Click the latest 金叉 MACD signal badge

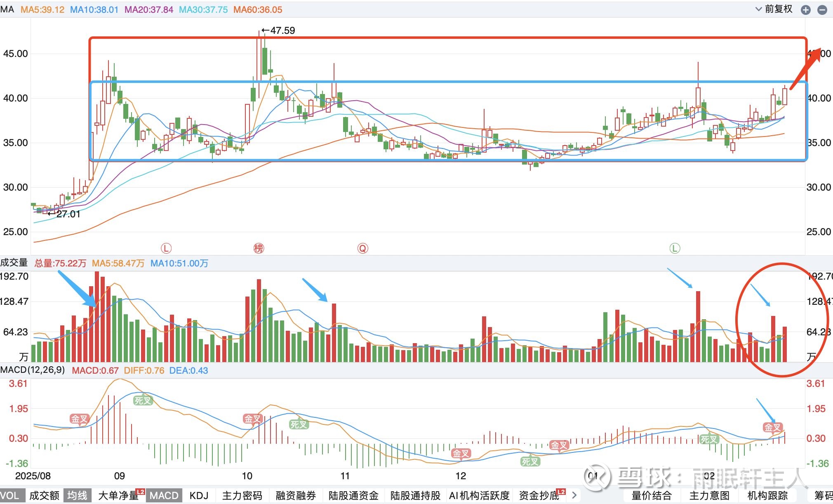(x=772, y=427)
